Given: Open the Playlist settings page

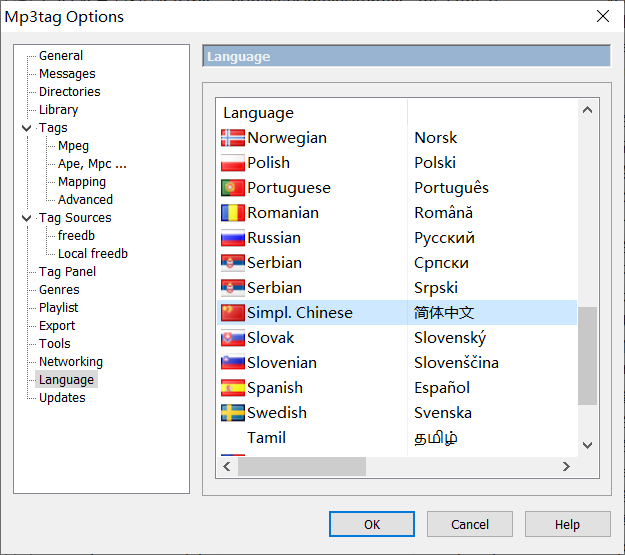Looking at the screenshot, I should 58,308.
